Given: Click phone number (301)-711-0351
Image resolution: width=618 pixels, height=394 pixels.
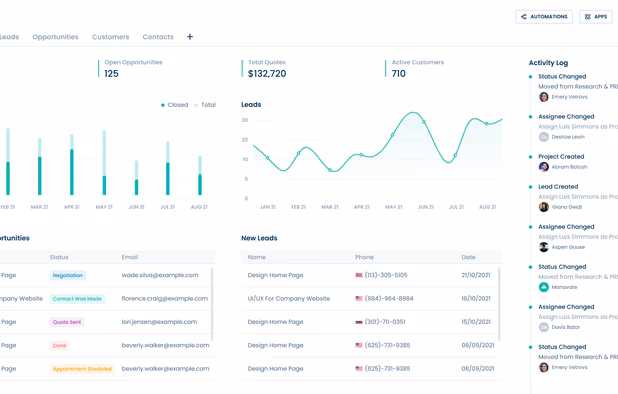Looking at the screenshot, I should point(385,322).
